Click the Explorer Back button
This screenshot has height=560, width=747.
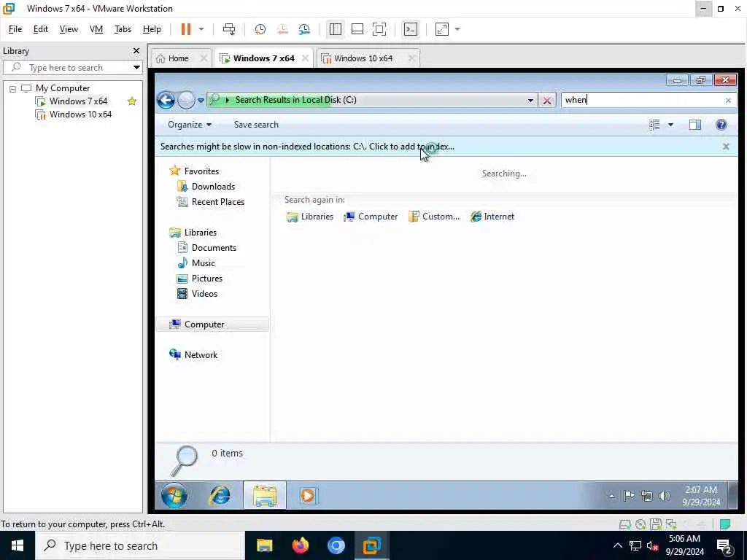tap(166, 100)
